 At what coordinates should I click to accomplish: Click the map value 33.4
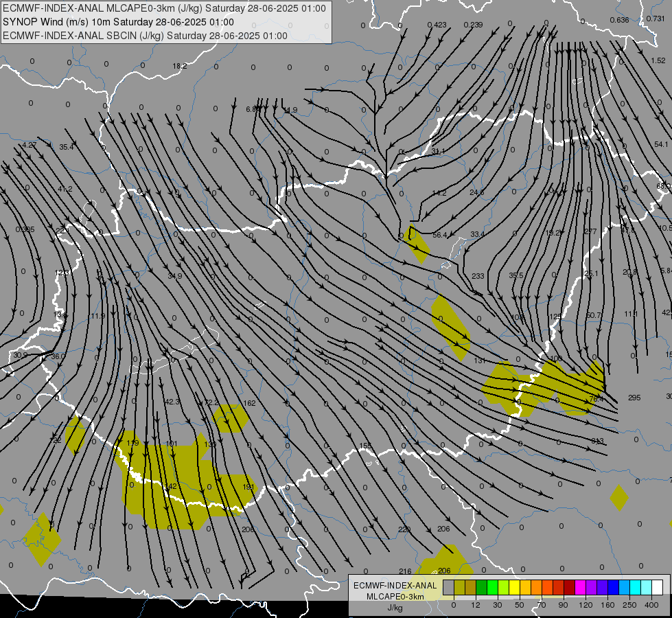[478, 234]
